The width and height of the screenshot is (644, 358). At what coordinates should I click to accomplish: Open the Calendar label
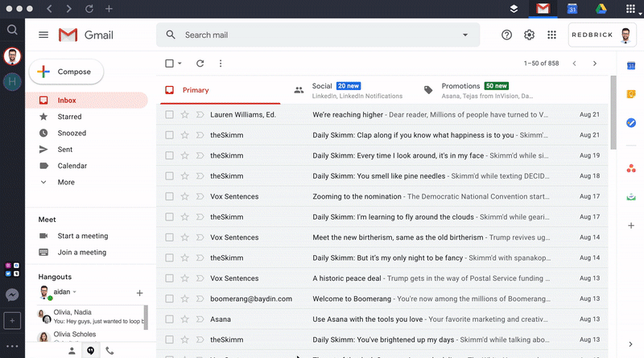pos(87,166)
